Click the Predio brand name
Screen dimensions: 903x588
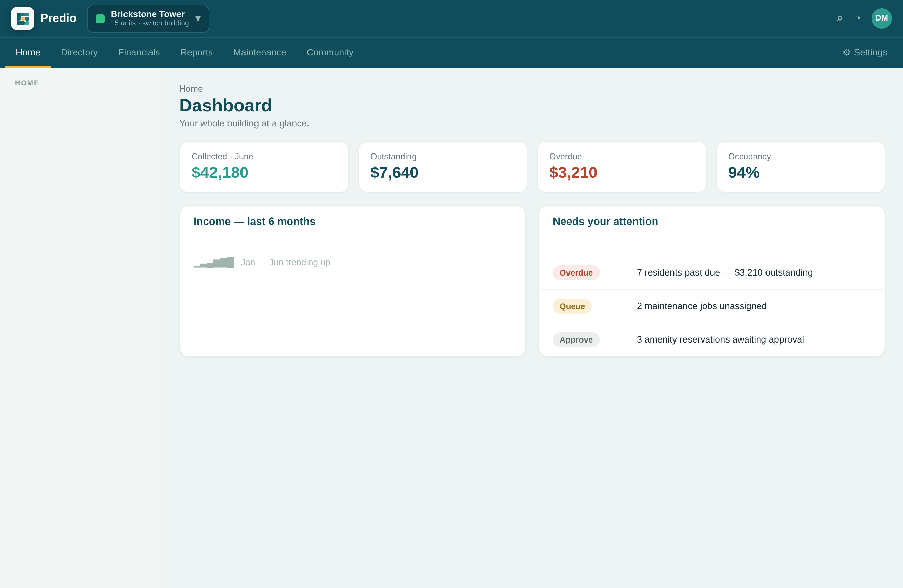click(58, 18)
